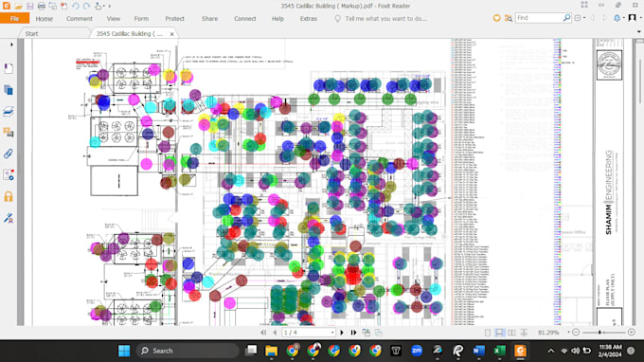Open the Layers panel icon

tap(9, 111)
